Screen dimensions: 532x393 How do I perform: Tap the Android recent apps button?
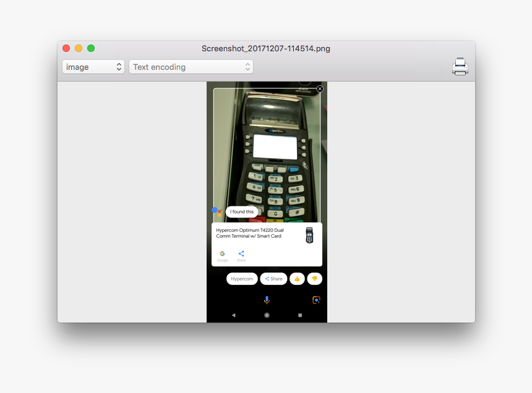(300, 315)
